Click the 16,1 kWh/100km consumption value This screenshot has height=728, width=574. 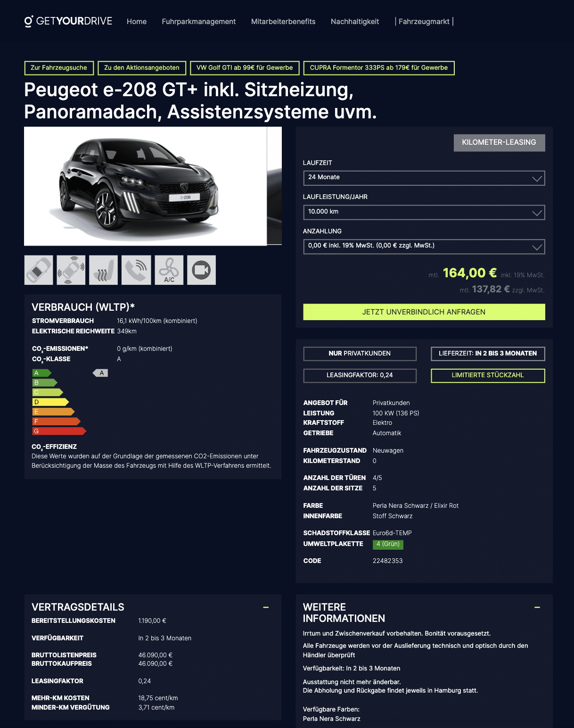coord(157,321)
